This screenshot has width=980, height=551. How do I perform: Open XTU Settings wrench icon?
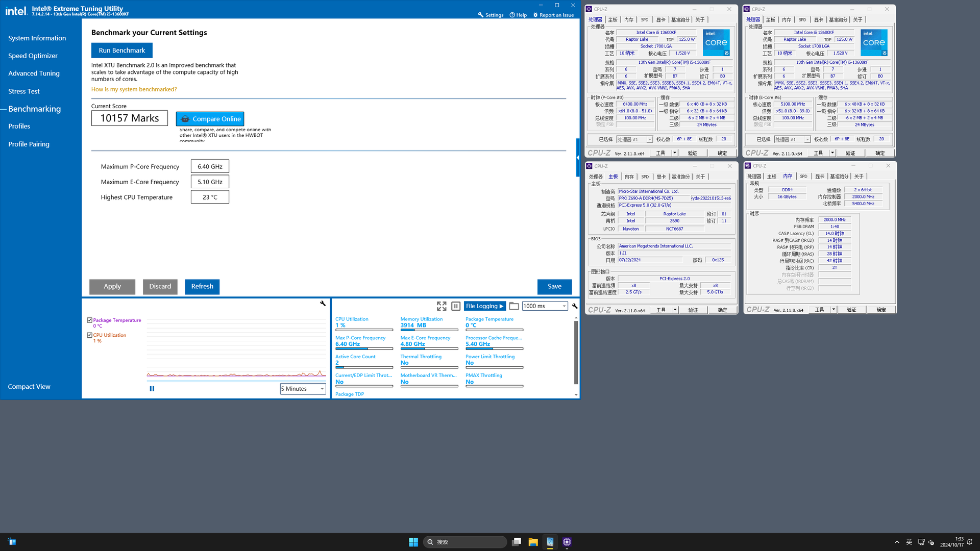tap(480, 15)
